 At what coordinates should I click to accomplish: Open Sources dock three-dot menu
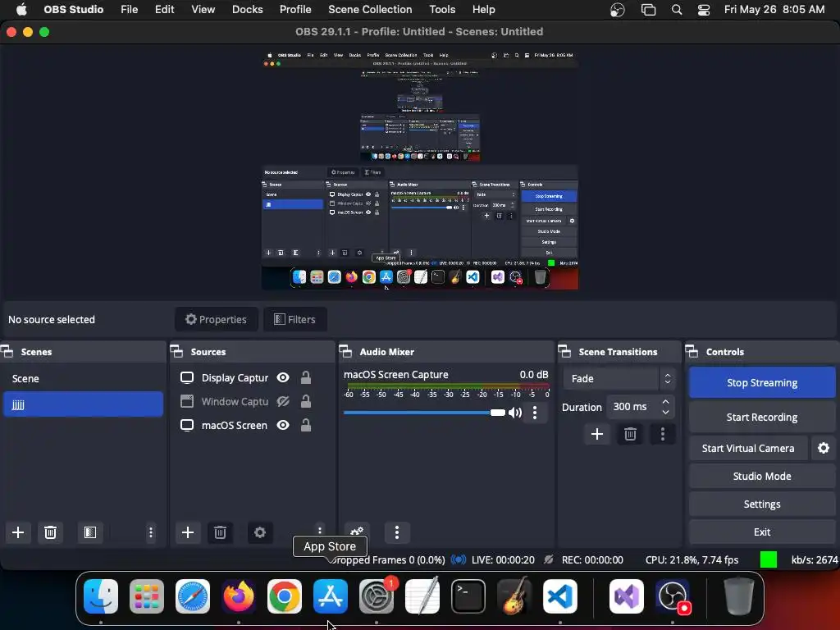coord(320,531)
